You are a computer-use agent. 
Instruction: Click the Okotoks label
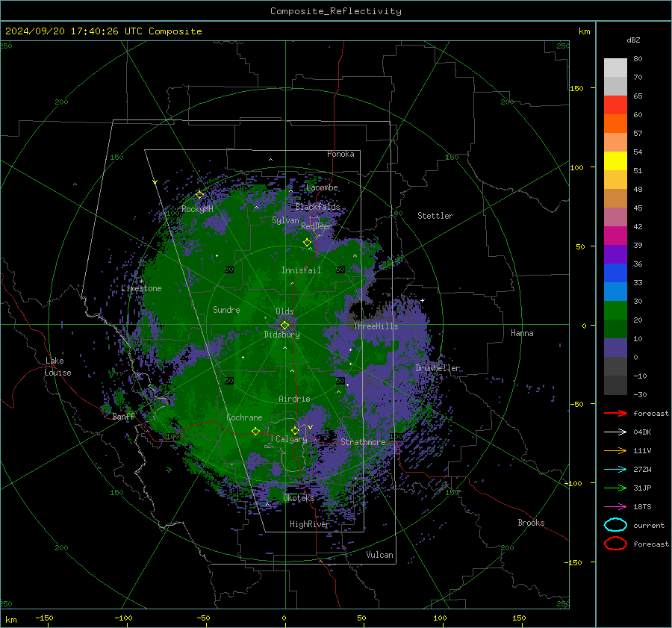pyautogui.click(x=299, y=498)
